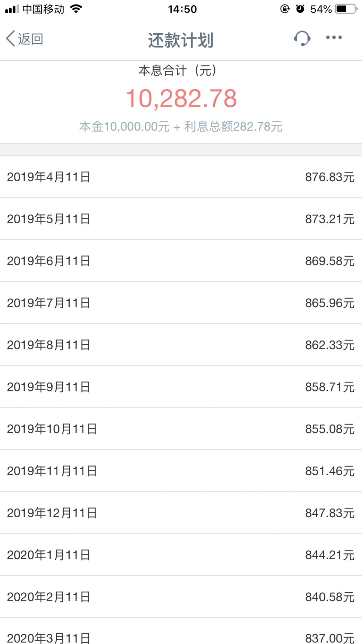362x644 pixels.
Task: Tap the 本金10,000.00元 detail text
Action: (x=124, y=126)
